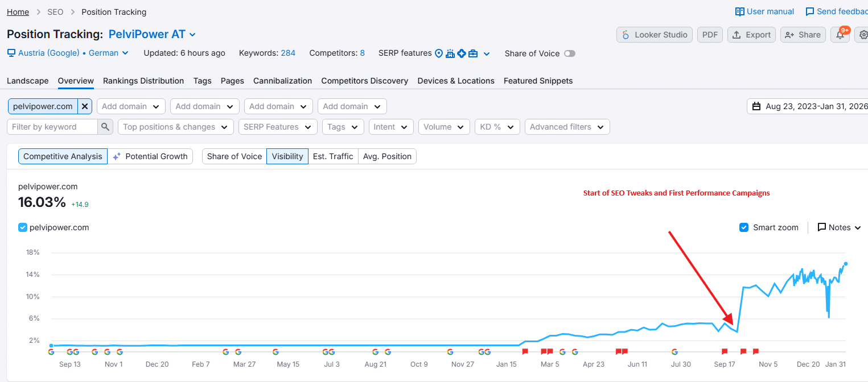The height and width of the screenshot is (382, 868).
Task: Click the search magnifier next to keyword filter
Action: pyautogui.click(x=105, y=127)
